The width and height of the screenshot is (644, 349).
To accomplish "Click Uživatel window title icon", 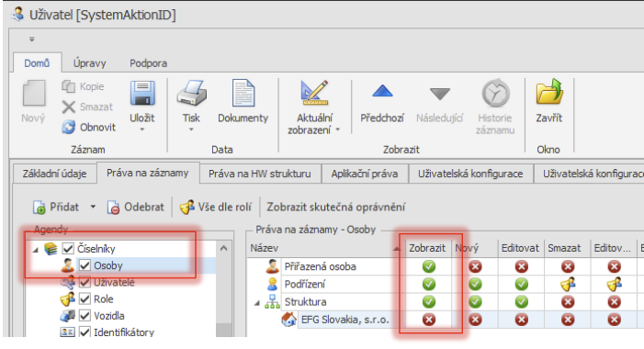I will pyautogui.click(x=17, y=14).
